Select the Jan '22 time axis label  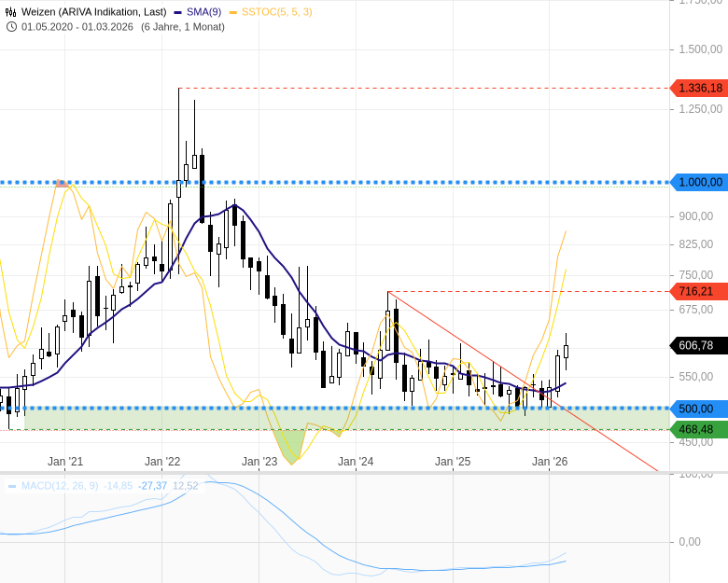[162, 461]
